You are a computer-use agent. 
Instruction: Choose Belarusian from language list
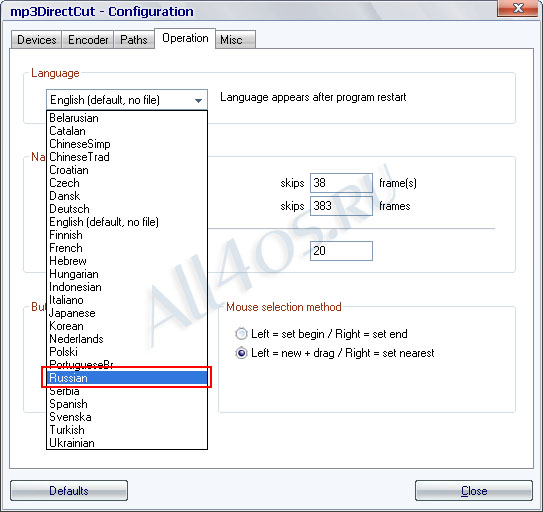[x=127, y=118]
